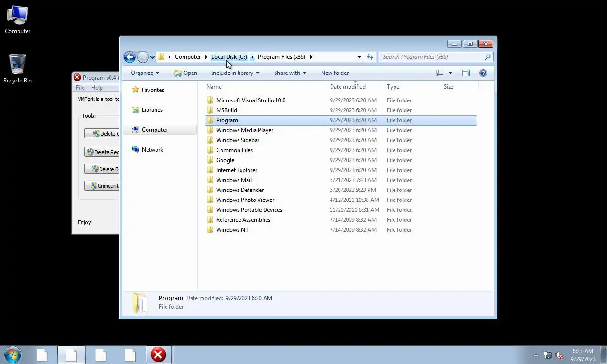Click the Recycle Bin desktop icon
Image resolution: width=607 pixels, height=364 pixels.
(x=18, y=69)
